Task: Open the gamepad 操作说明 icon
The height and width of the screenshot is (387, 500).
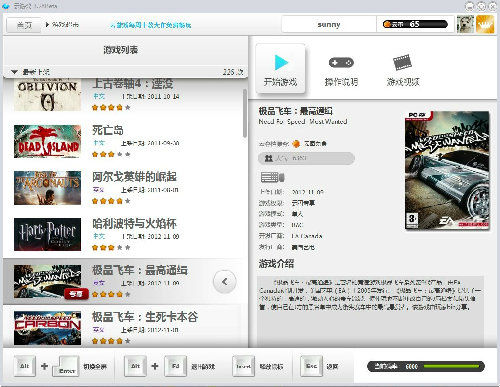Action: click(341, 63)
